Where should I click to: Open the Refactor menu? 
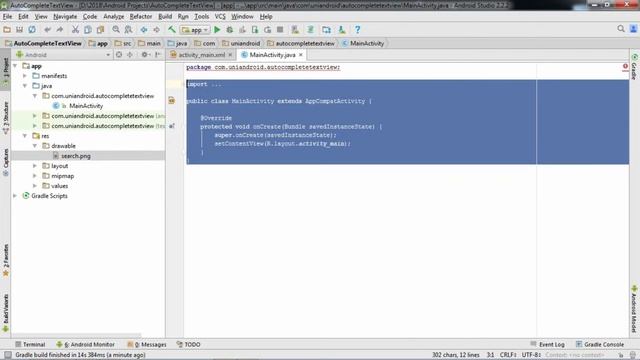(141, 16)
